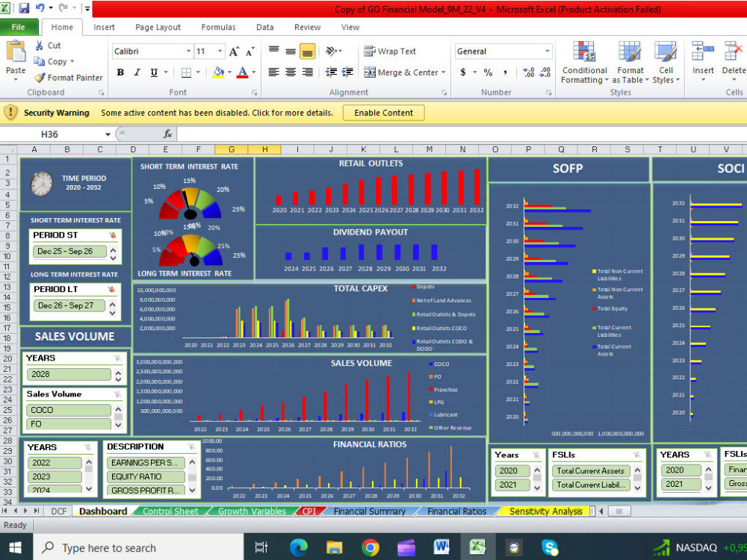747x560 pixels.
Task: Click the Orientation text rotation icon
Action: (331, 51)
